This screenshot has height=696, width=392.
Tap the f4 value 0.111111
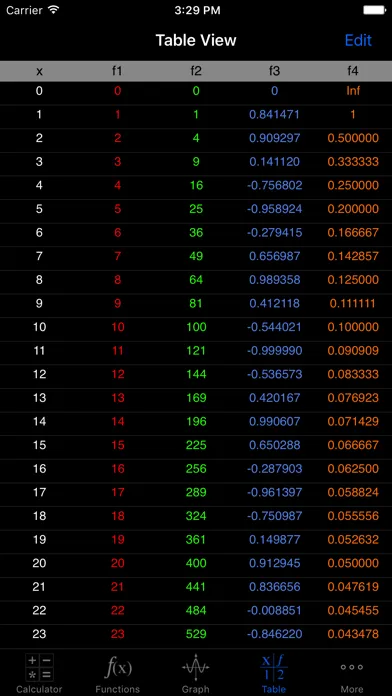353,303
